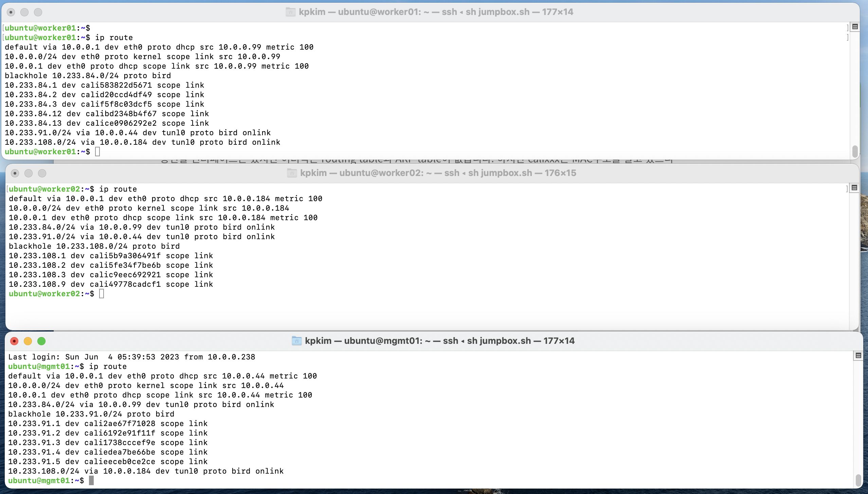Image resolution: width=868 pixels, height=494 pixels.
Task: Click split pane icon in worker02 terminal
Action: coord(854,188)
